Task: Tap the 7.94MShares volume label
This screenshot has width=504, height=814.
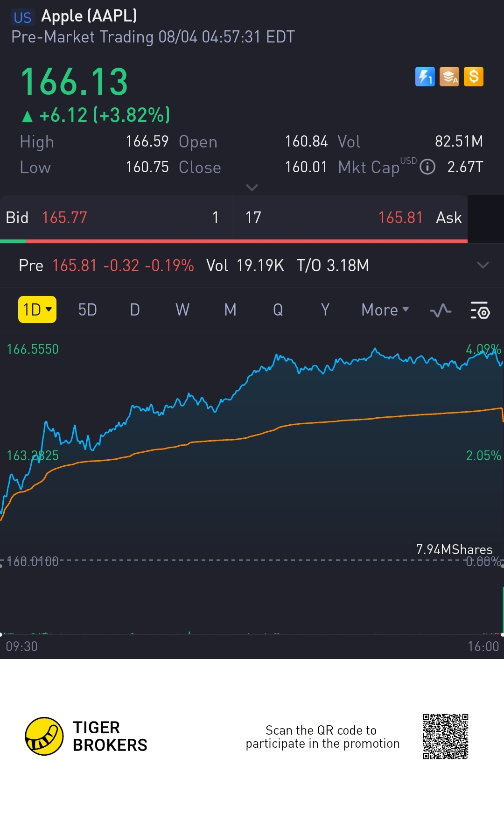Action: point(454,549)
